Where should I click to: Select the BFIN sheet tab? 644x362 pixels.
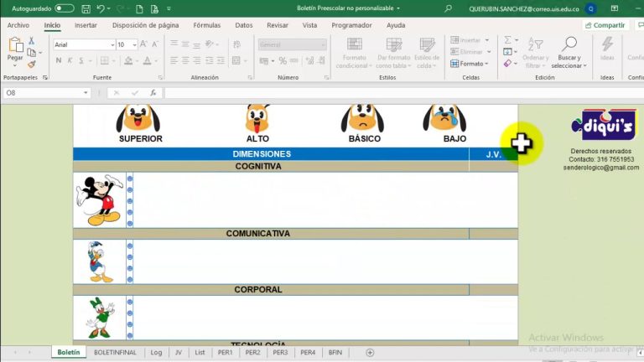[335, 353]
